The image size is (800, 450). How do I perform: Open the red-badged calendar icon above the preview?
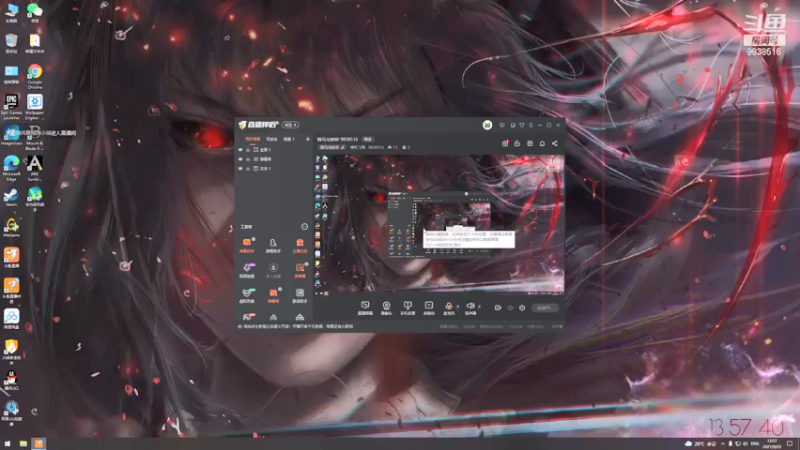point(505,143)
